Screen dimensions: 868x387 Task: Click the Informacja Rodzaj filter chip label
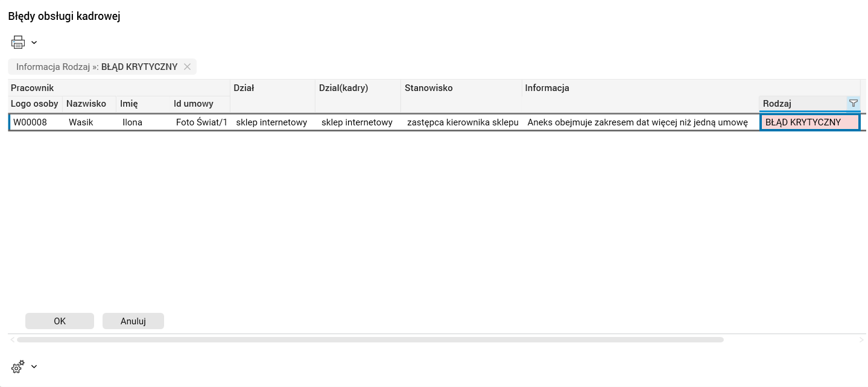pos(97,67)
